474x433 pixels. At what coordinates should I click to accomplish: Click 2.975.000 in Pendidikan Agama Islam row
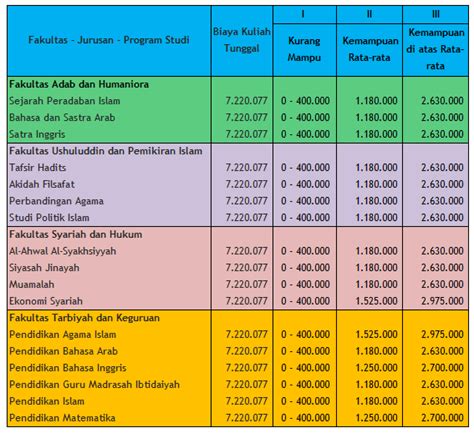pos(442,334)
